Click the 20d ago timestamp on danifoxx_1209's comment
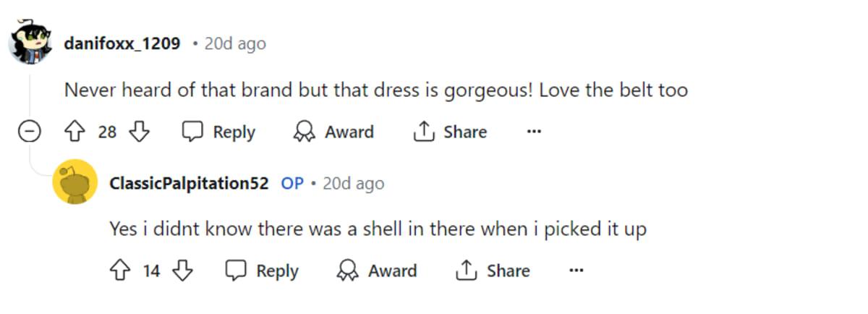The image size is (868, 314). [x=235, y=43]
